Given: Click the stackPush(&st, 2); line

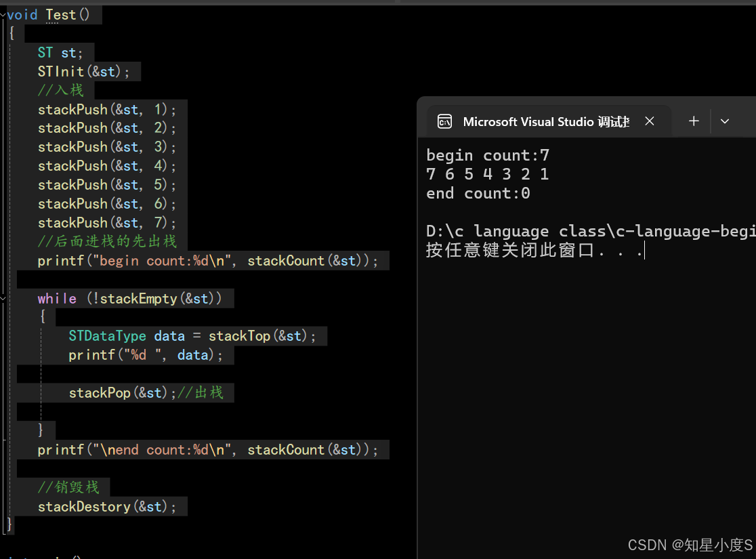Looking at the screenshot, I should [106, 128].
